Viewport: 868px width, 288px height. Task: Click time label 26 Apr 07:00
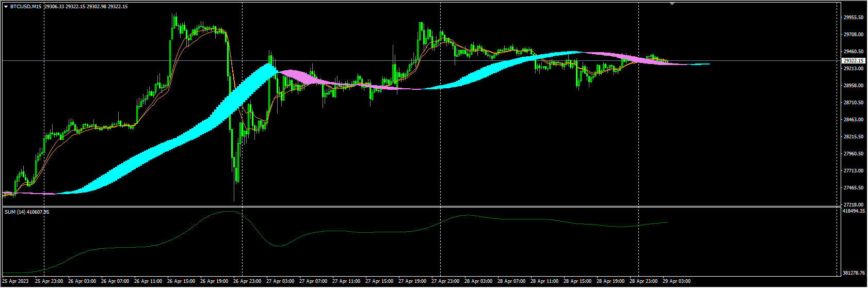tap(116, 281)
